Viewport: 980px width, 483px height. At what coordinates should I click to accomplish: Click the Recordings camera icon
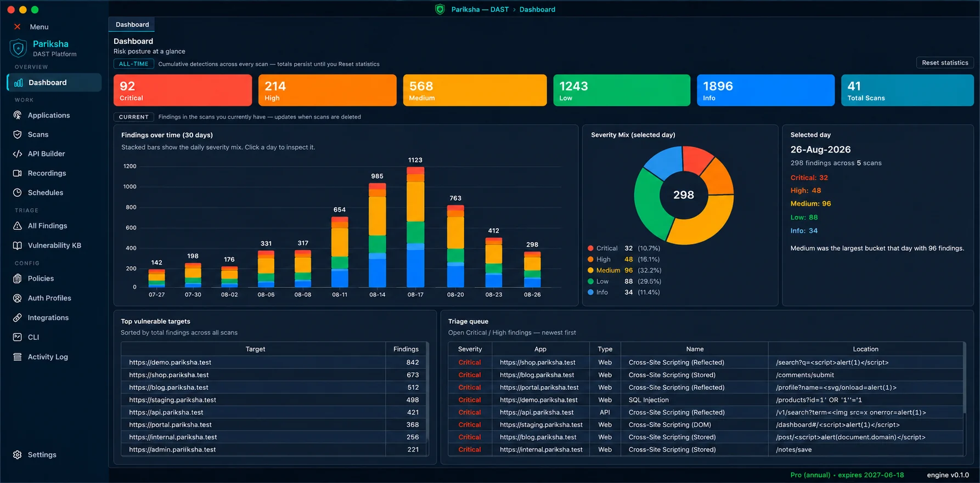(18, 173)
